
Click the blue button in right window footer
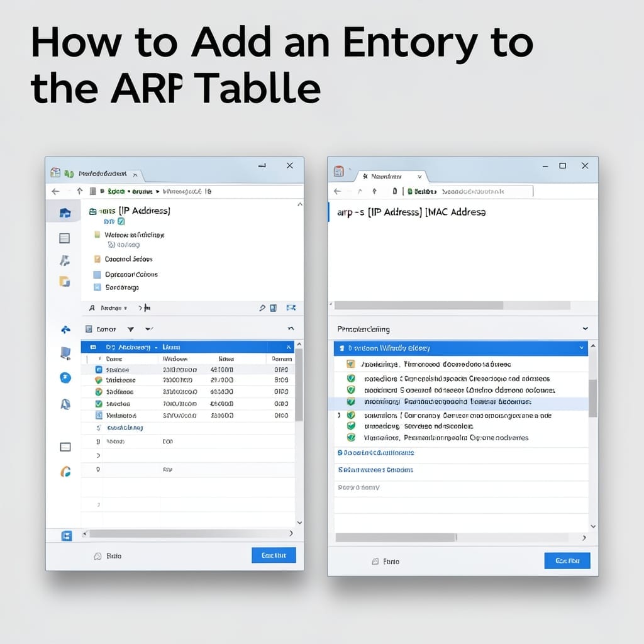pyautogui.click(x=567, y=560)
